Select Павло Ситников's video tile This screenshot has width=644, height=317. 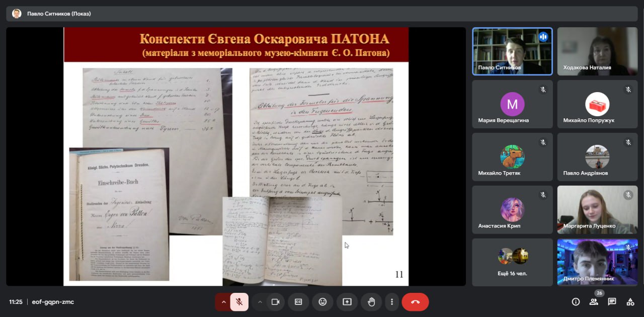[512, 51]
